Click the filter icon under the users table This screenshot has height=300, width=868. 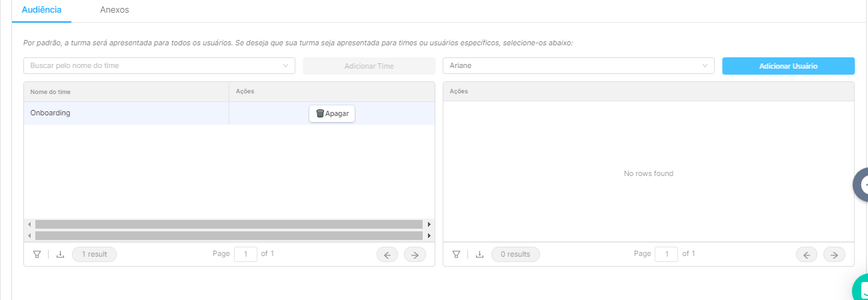[x=456, y=254]
